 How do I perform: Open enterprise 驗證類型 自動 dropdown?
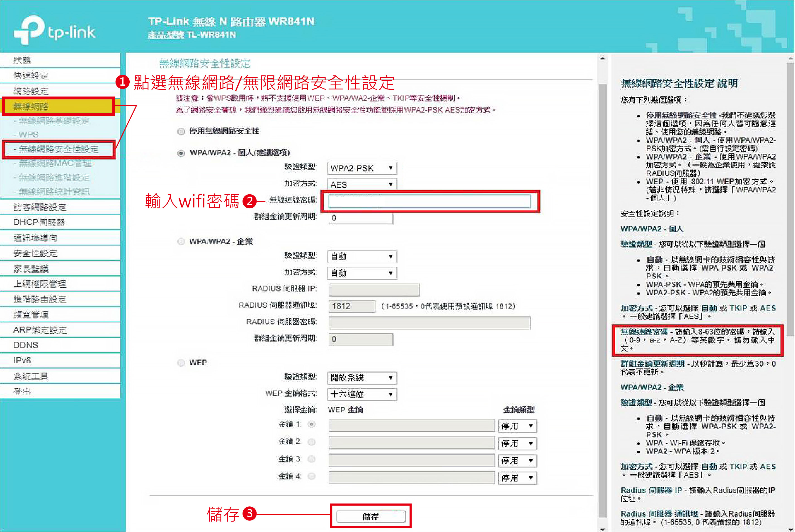pyautogui.click(x=362, y=257)
